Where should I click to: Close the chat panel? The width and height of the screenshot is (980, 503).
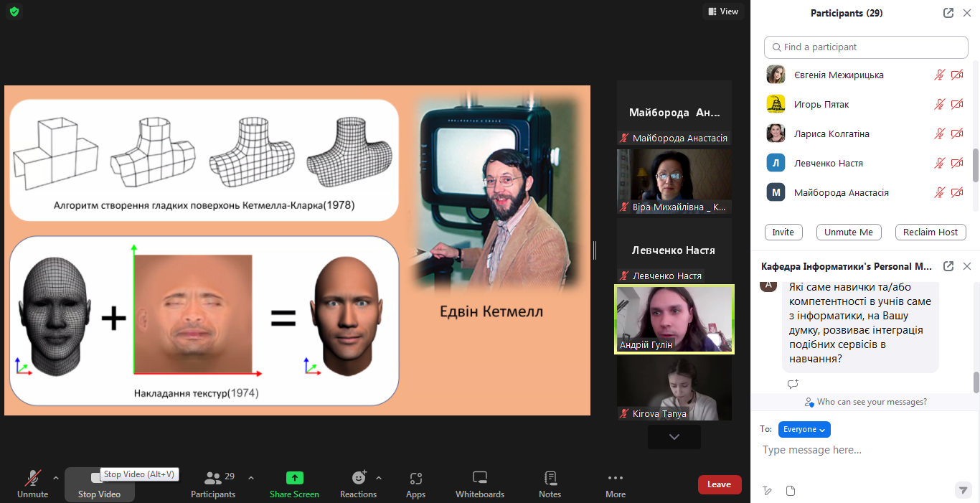(x=967, y=266)
